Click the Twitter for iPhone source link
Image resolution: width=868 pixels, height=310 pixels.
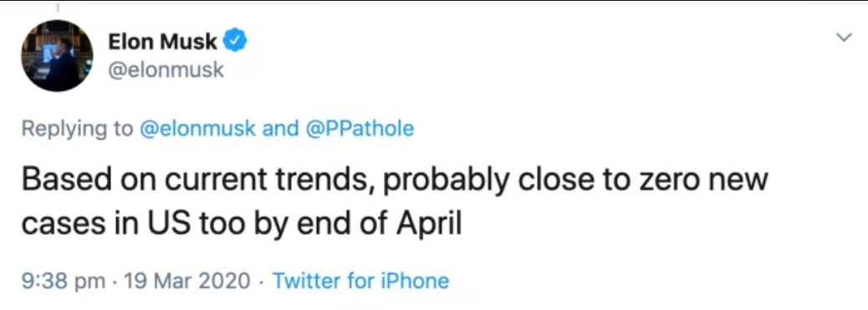click(360, 281)
